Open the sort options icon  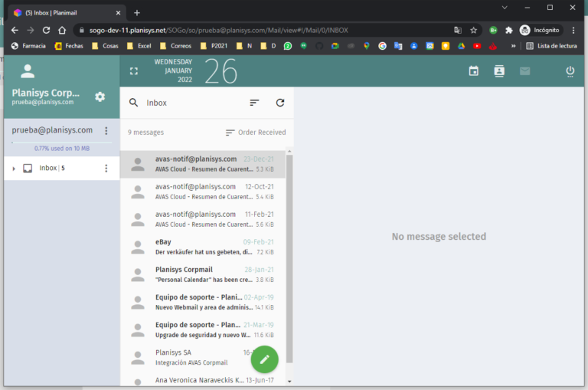[255, 103]
